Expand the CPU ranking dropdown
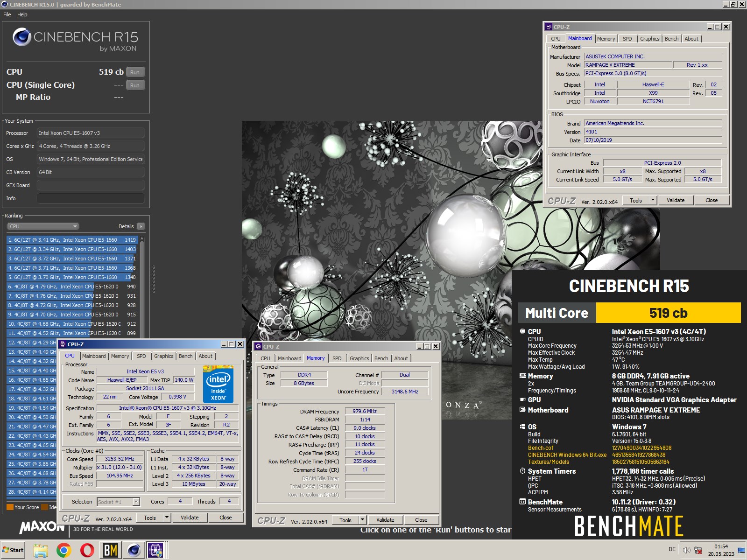The height and width of the screenshot is (560, 747). [42, 226]
